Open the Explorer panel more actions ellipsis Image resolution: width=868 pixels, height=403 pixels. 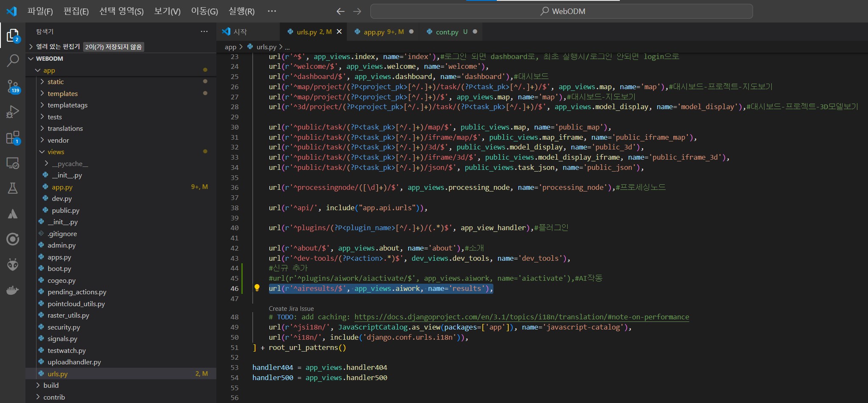[x=204, y=31]
